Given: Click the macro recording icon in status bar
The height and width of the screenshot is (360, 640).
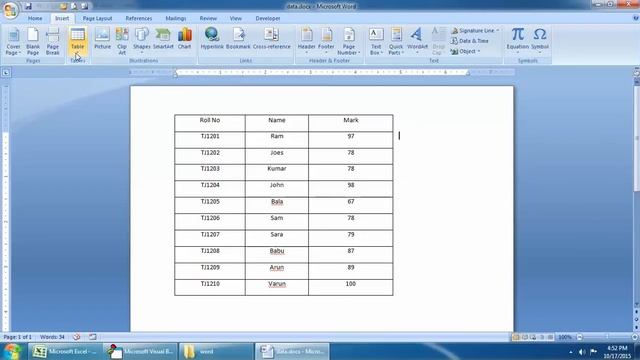Looking at the screenshot, I should 93,337.
